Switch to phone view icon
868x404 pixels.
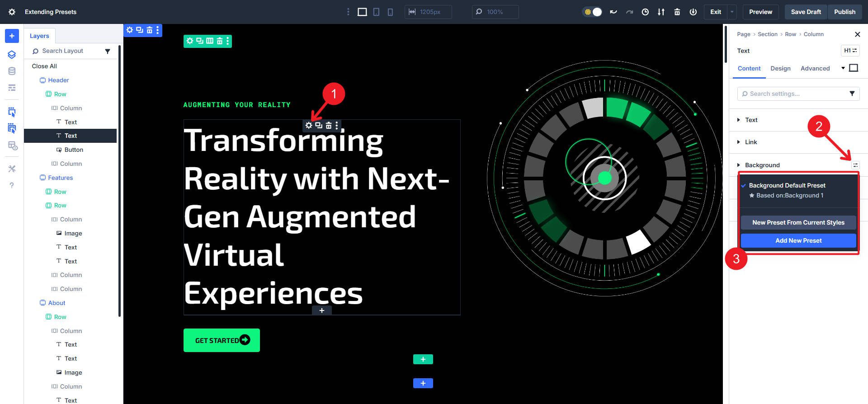[x=390, y=12]
